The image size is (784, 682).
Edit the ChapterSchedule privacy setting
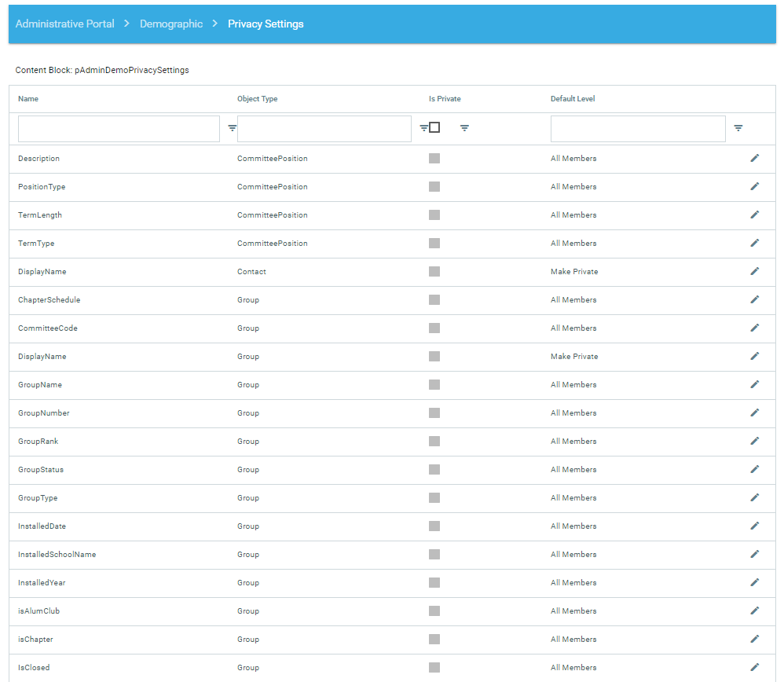(754, 300)
